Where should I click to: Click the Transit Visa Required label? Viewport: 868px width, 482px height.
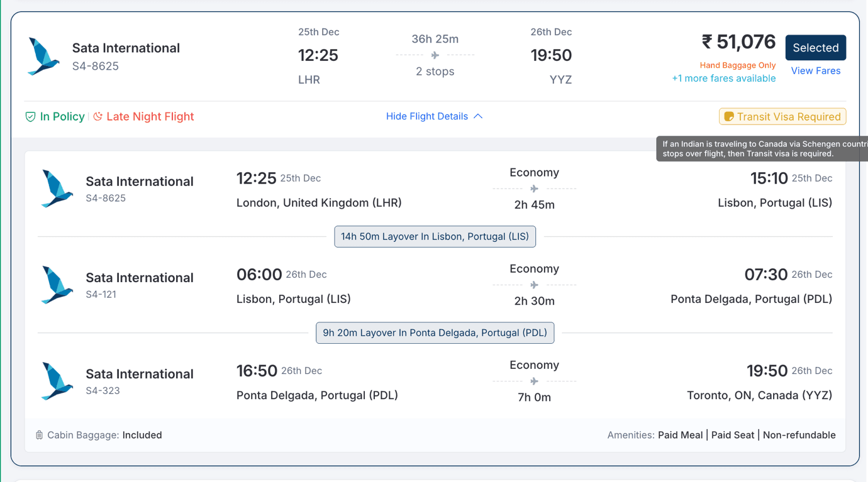788,117
